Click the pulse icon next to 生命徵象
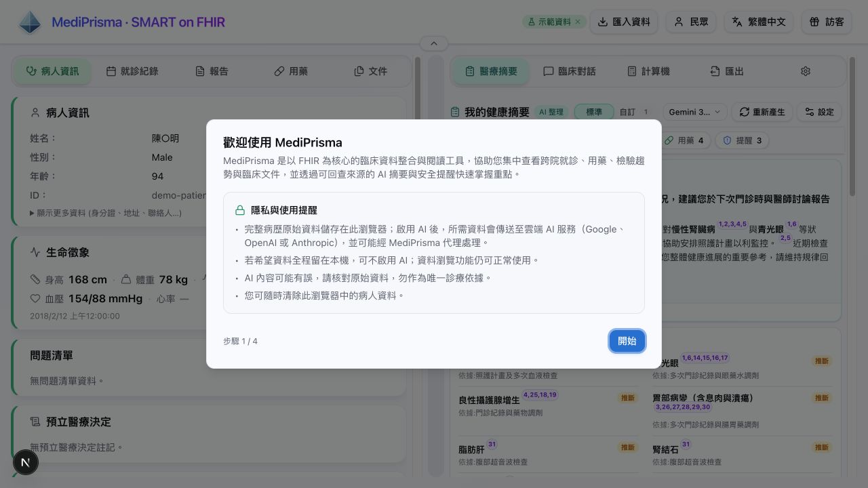 [x=35, y=253]
